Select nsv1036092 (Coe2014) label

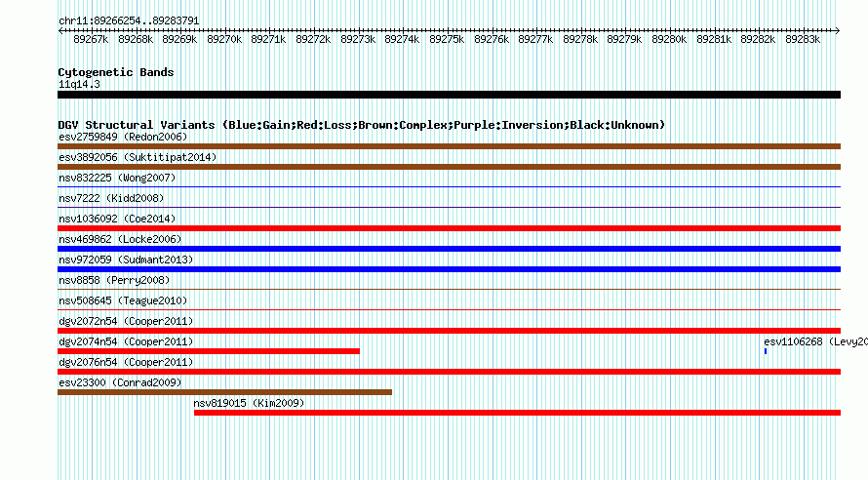click(117, 219)
